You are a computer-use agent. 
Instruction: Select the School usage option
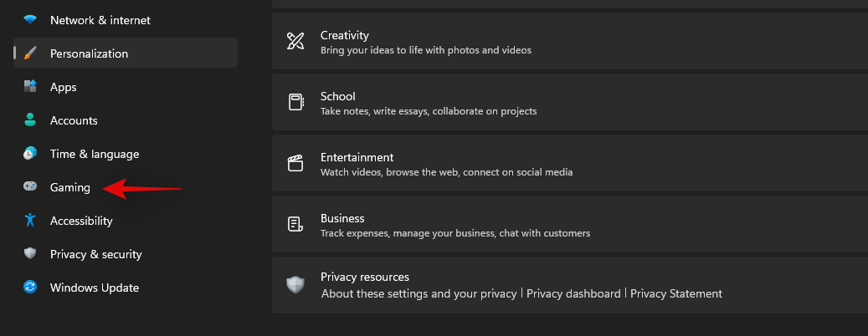pos(569,103)
